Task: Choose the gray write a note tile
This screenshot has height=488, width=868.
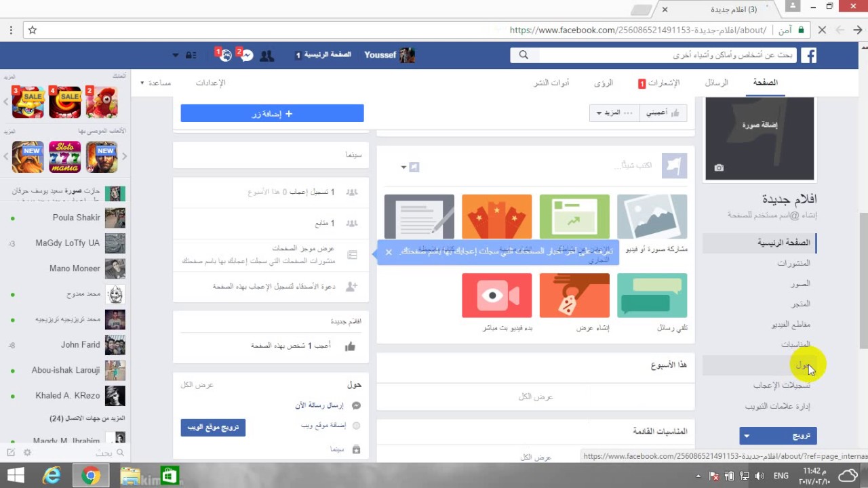Action: coord(419,217)
